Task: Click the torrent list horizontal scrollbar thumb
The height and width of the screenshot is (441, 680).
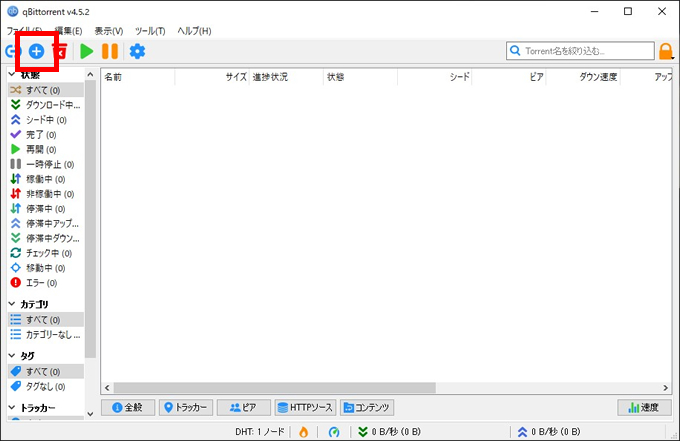Action: (275, 388)
